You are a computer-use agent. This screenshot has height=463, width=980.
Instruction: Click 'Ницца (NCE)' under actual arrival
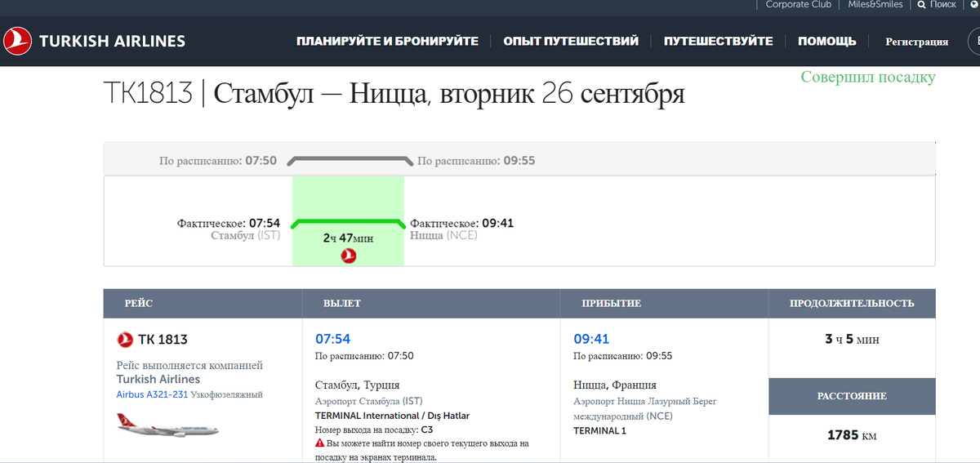click(443, 235)
